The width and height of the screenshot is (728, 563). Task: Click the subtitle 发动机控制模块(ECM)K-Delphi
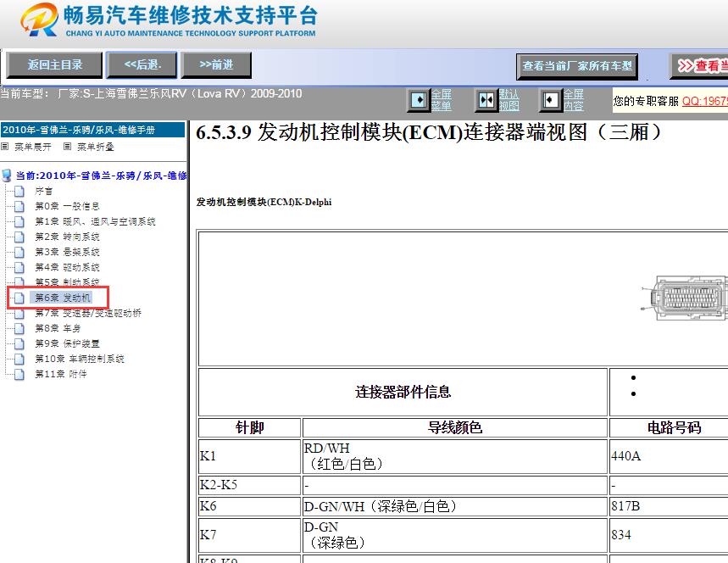tap(264, 202)
